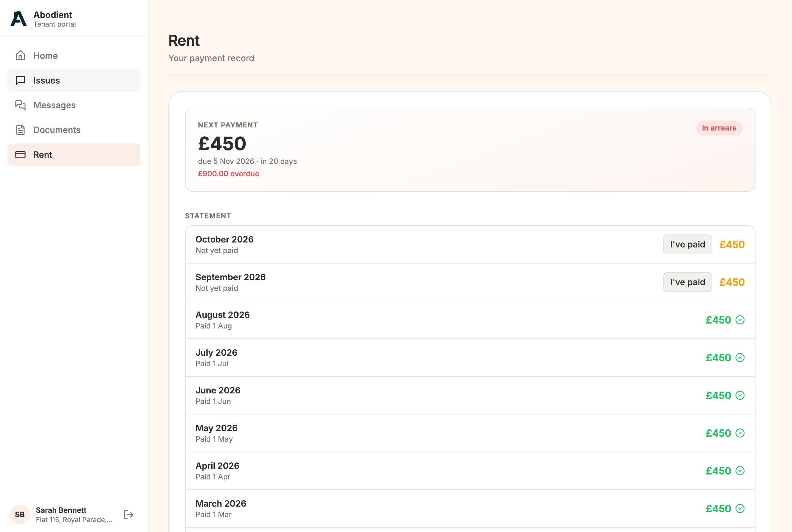This screenshot has width=792, height=532.
Task: Click the August 2026 paid checkmark icon
Action: tap(740, 320)
